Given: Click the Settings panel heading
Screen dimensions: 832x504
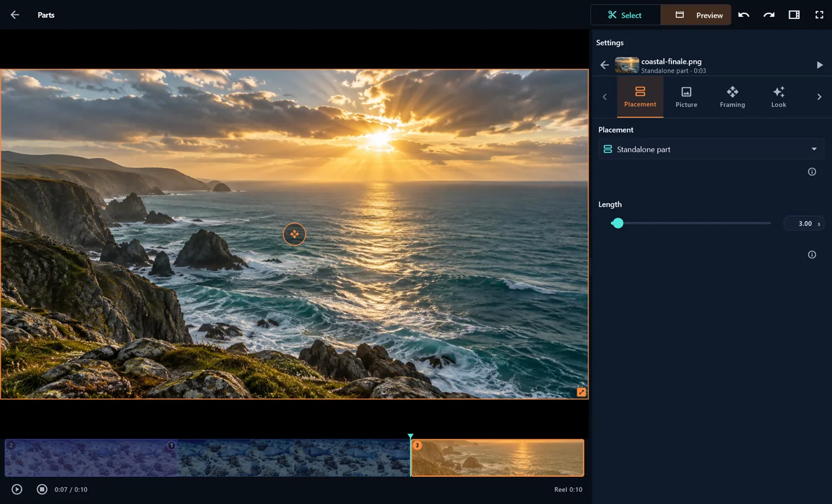Looking at the screenshot, I should [610, 43].
